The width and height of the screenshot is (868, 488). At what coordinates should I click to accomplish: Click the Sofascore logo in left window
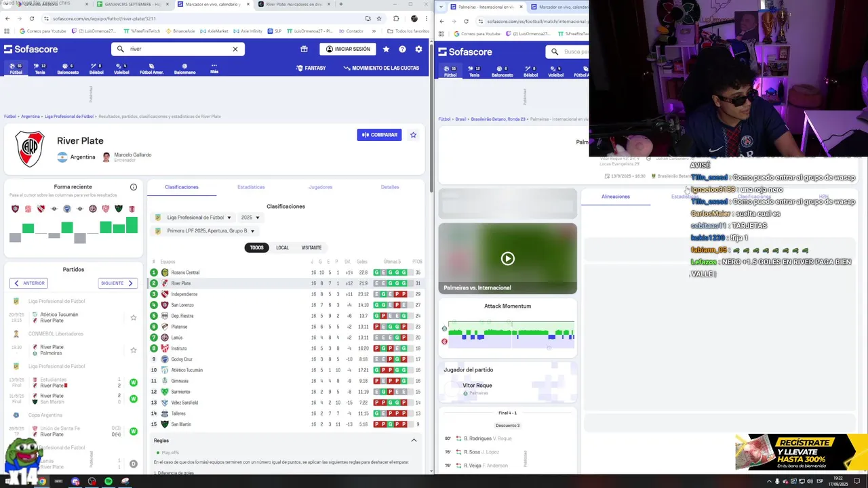pyautogui.click(x=31, y=49)
